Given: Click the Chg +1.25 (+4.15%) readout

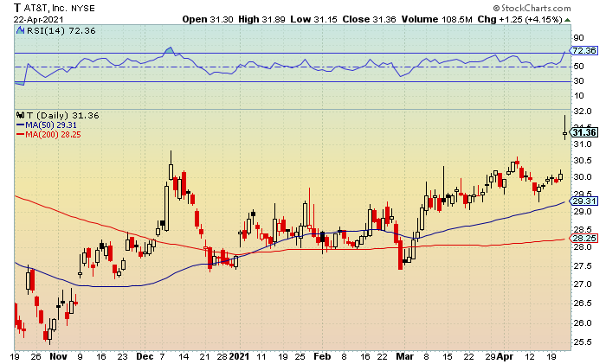Looking at the screenshot, I should pos(519,19).
